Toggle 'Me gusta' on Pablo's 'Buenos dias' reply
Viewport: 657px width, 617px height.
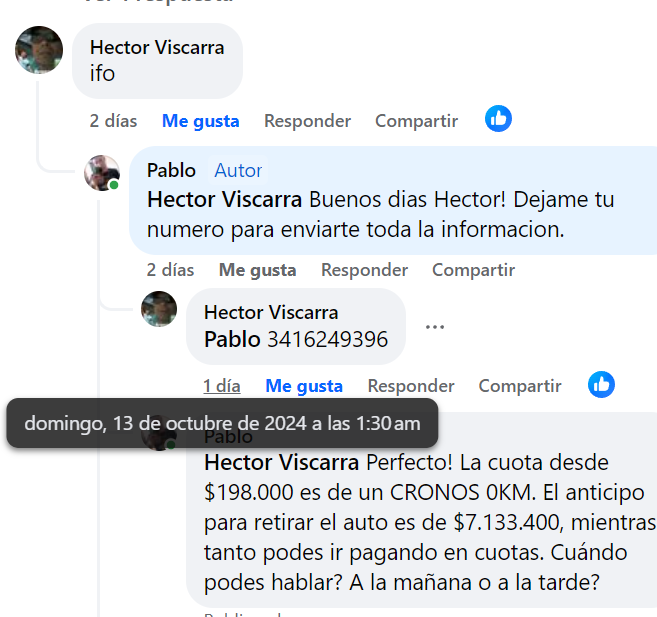click(x=257, y=270)
